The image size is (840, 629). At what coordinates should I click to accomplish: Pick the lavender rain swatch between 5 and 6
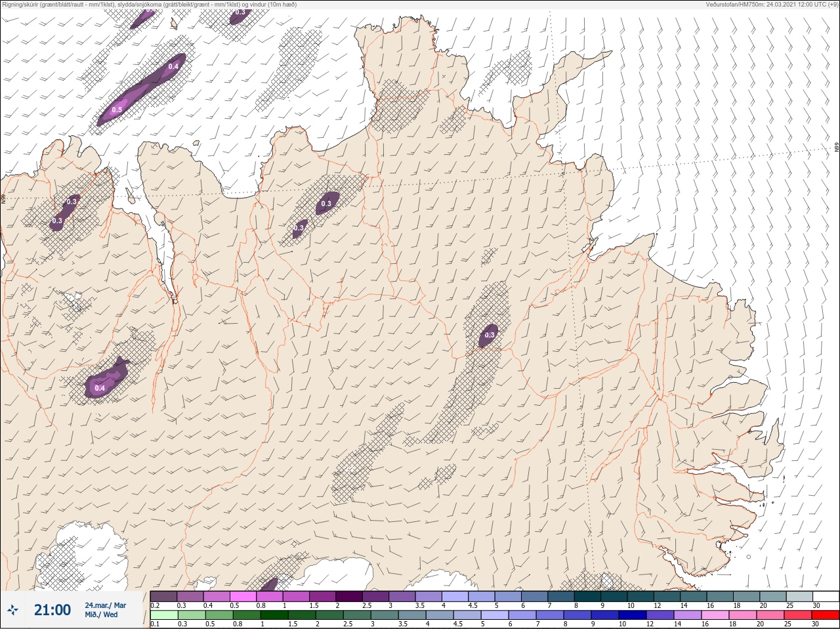(x=495, y=615)
